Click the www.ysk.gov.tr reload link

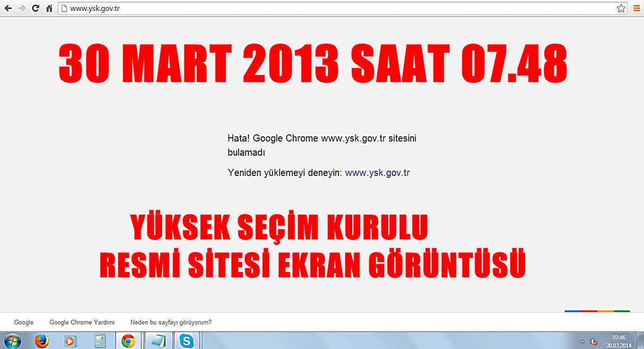point(377,173)
